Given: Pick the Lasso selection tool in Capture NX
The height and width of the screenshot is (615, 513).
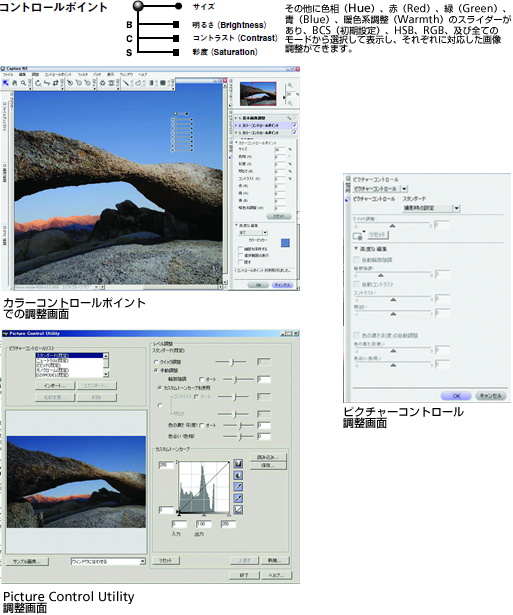Looking at the screenshot, I should point(138,83).
